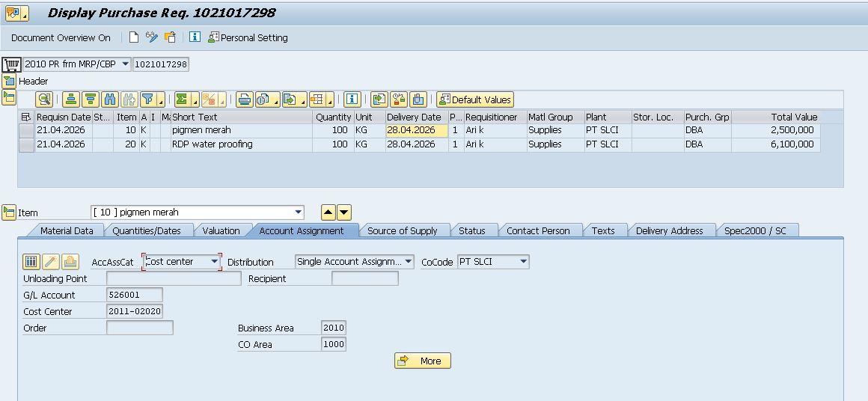
Task: Click the G/L Account field
Action: (134, 295)
